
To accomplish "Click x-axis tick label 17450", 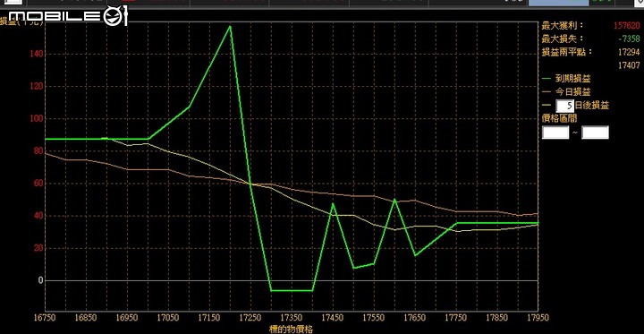I will pyautogui.click(x=333, y=318).
